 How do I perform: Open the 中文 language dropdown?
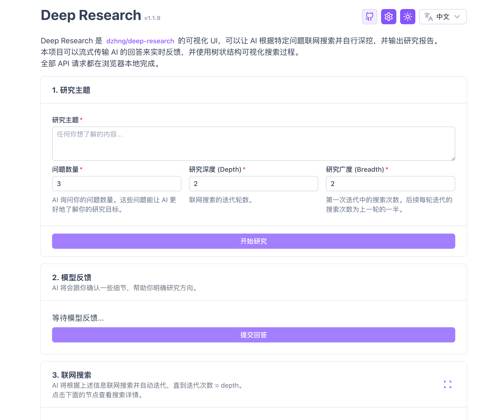pos(443,17)
